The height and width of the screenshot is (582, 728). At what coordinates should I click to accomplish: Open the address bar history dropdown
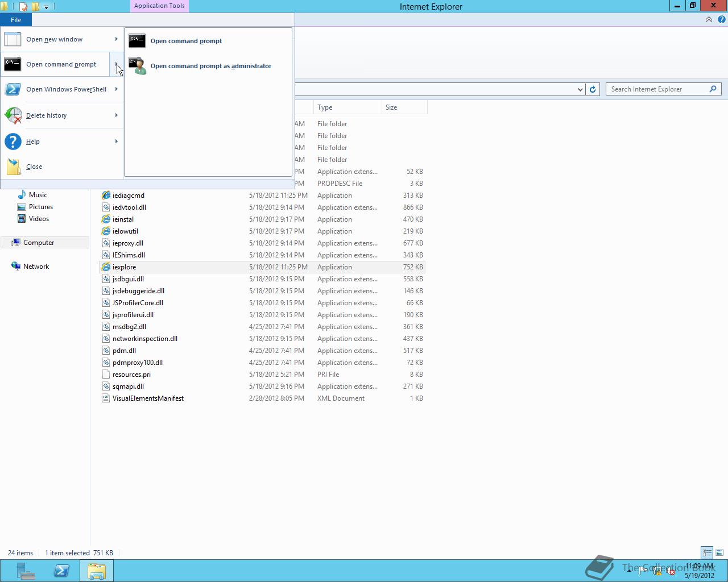pyautogui.click(x=580, y=89)
